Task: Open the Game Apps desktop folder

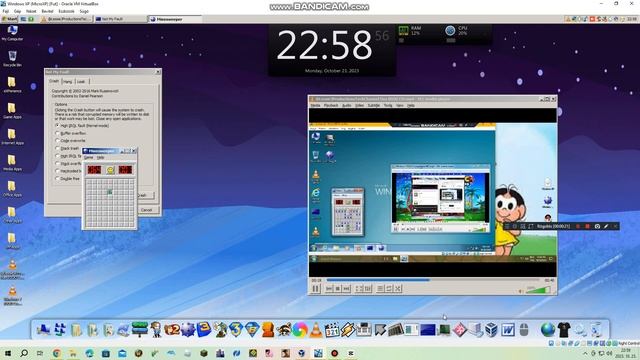Action: (x=12, y=110)
